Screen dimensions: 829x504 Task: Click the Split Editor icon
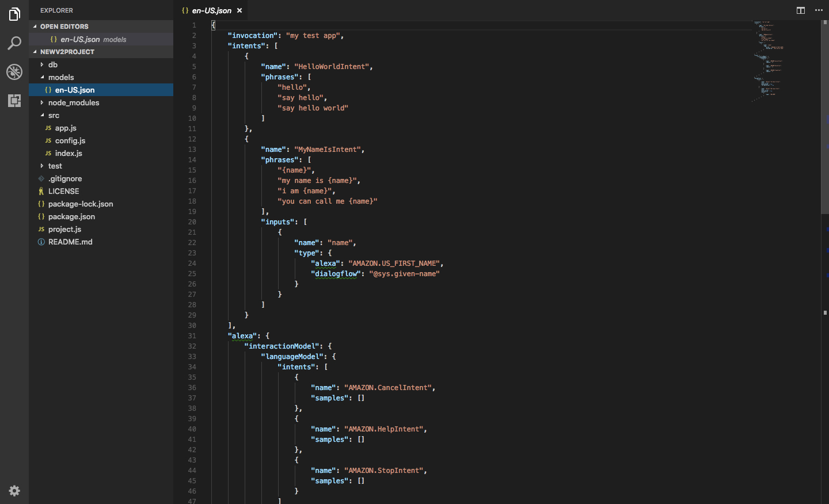(x=800, y=10)
